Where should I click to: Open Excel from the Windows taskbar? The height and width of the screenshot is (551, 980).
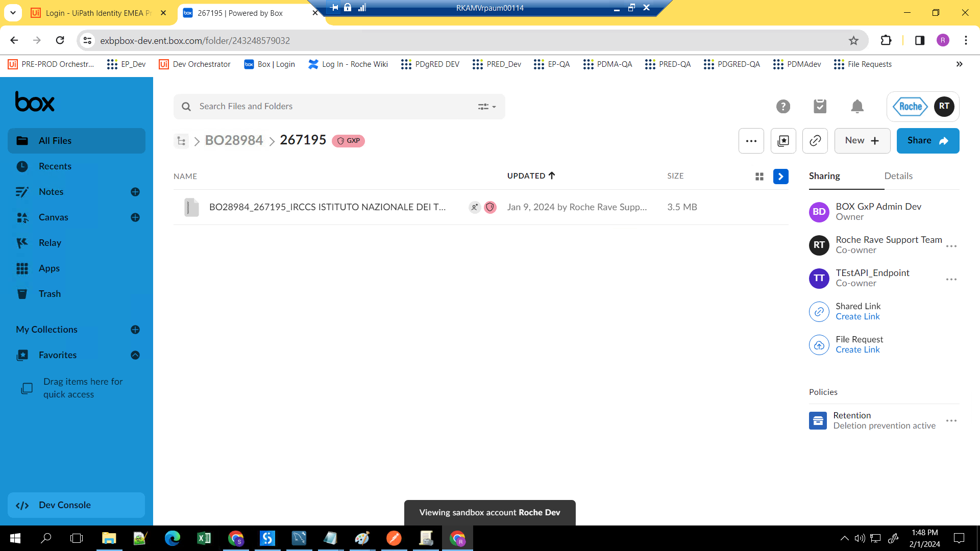click(204, 538)
